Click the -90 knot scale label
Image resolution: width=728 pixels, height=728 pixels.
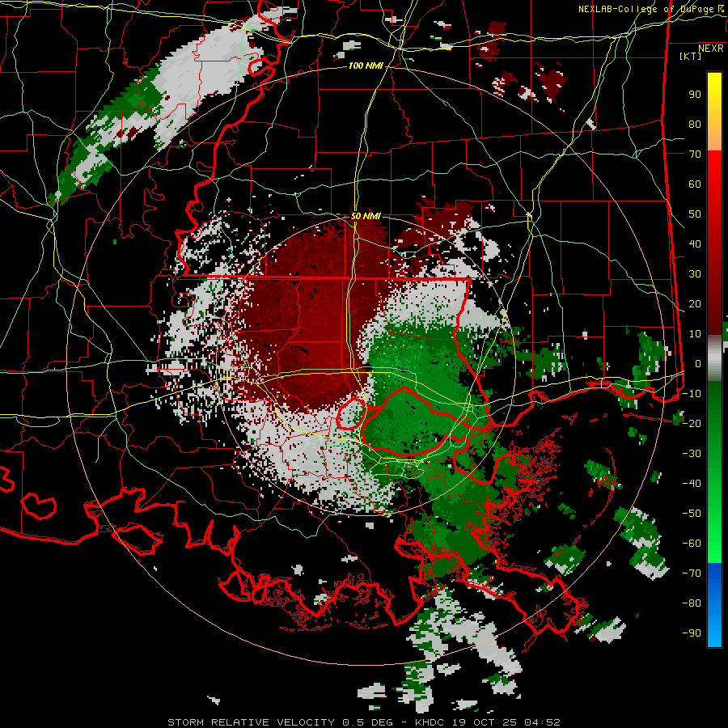(x=692, y=633)
